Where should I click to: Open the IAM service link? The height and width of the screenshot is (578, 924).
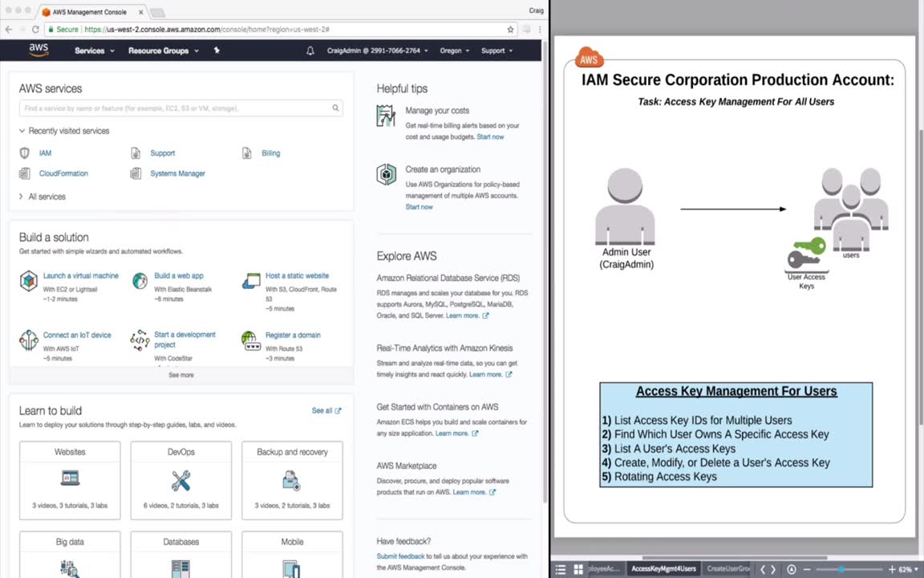(46, 153)
